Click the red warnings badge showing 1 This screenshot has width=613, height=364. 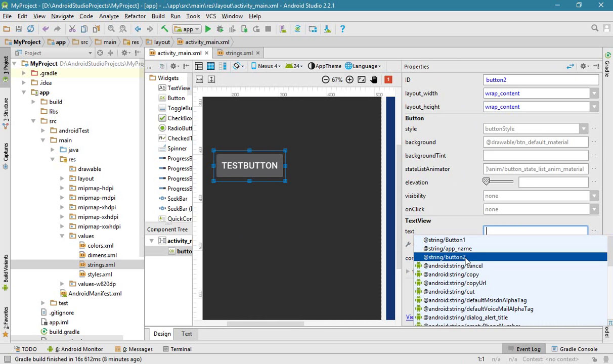388,79
